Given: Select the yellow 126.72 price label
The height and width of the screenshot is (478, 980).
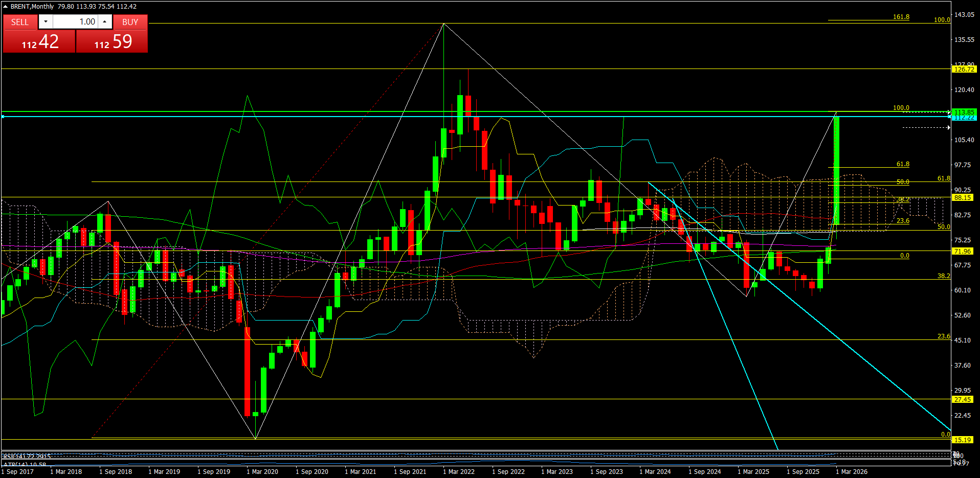Looking at the screenshot, I should pyautogui.click(x=964, y=70).
